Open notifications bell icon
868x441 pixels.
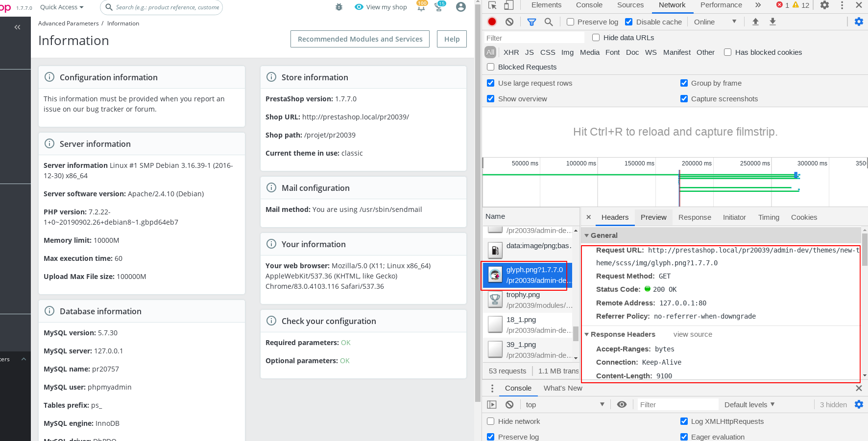click(x=421, y=7)
